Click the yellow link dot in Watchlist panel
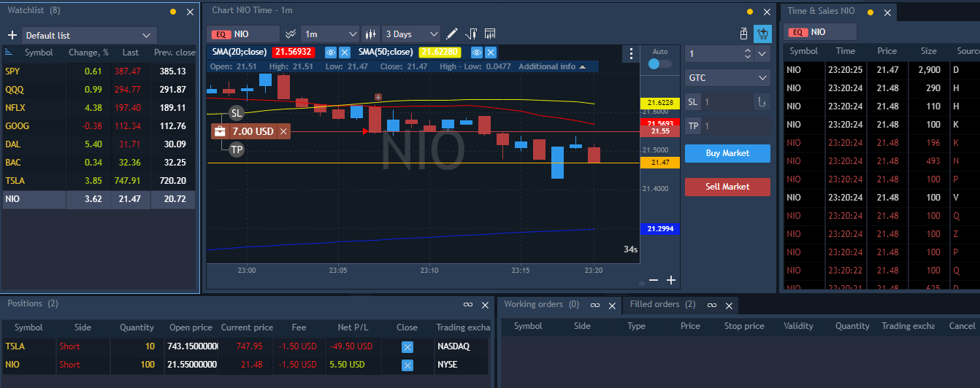Image resolution: width=980 pixels, height=388 pixels. click(173, 12)
